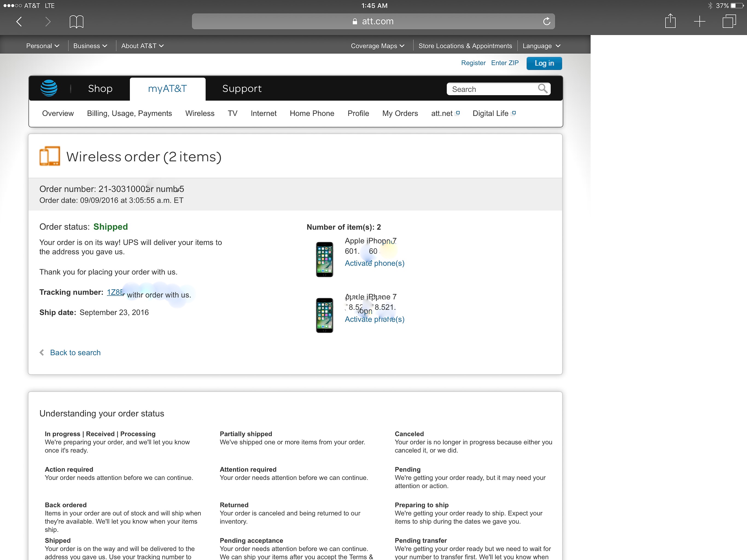Click the lock icon in the address bar

click(355, 21)
